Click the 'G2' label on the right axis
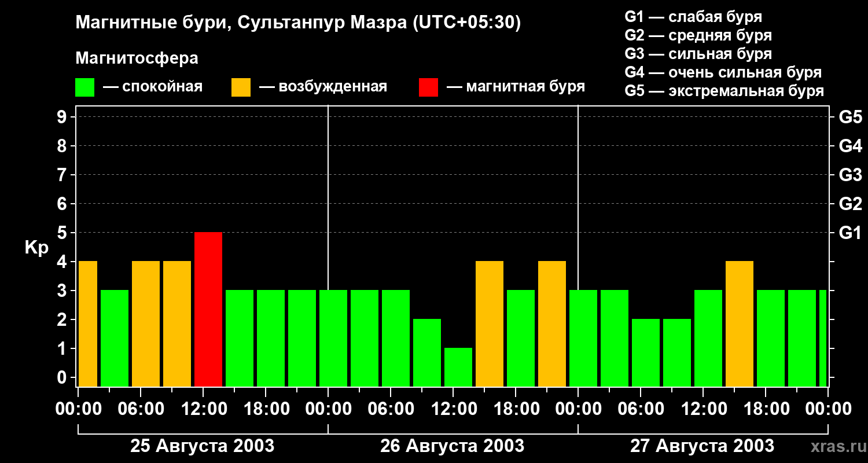 tap(851, 204)
